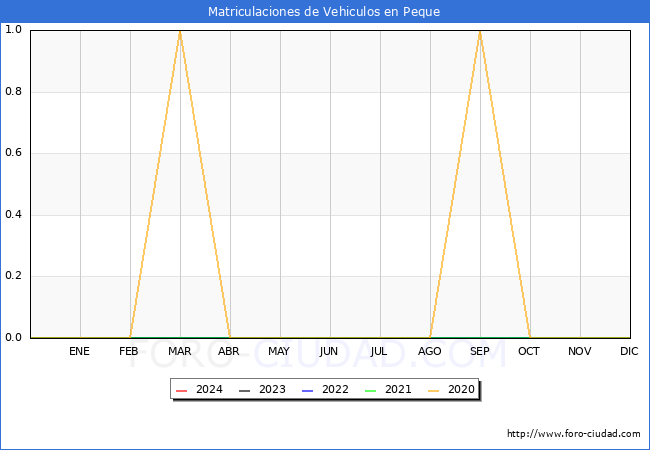This screenshot has height=450, width=650.
Task: Select the 2020 legend label
Action: pyautogui.click(x=461, y=390)
